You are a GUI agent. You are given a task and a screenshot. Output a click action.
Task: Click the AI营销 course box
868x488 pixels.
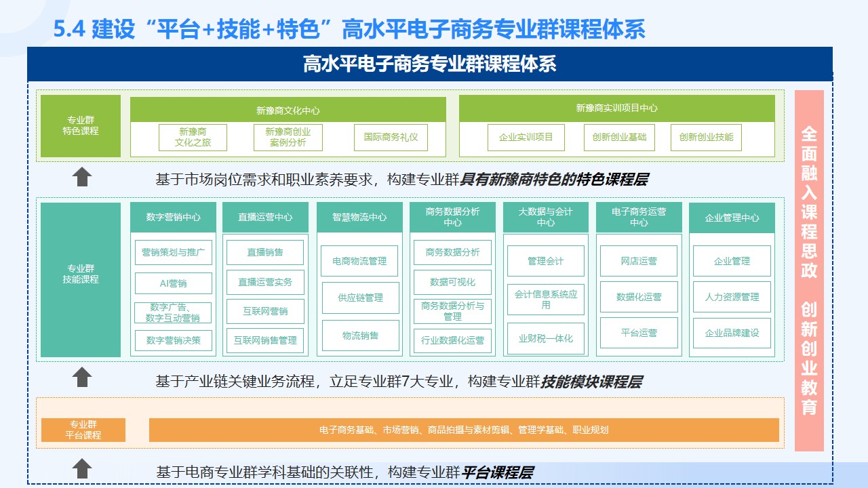tap(173, 283)
